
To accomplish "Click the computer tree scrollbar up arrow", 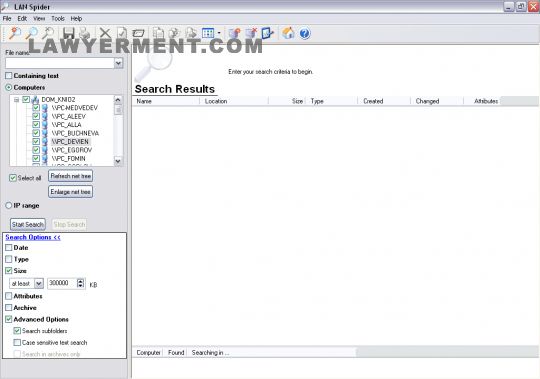I will click(118, 100).
